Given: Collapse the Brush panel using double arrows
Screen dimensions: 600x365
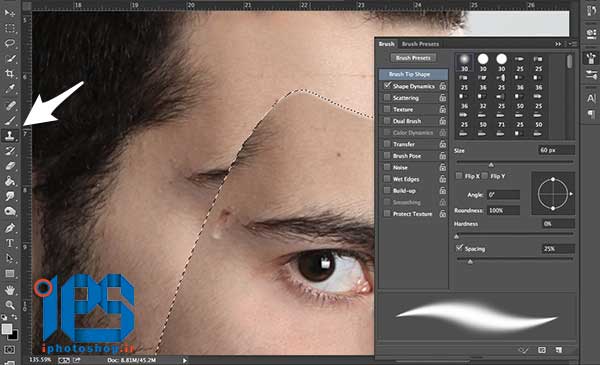Looking at the screenshot, I should (558, 44).
